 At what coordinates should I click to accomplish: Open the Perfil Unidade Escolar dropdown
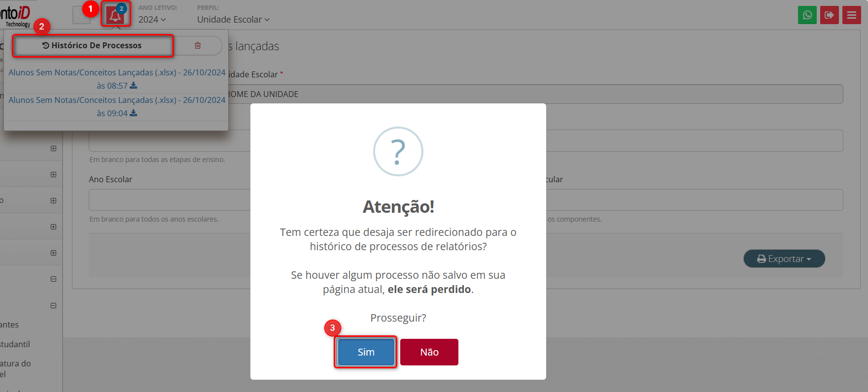point(233,20)
